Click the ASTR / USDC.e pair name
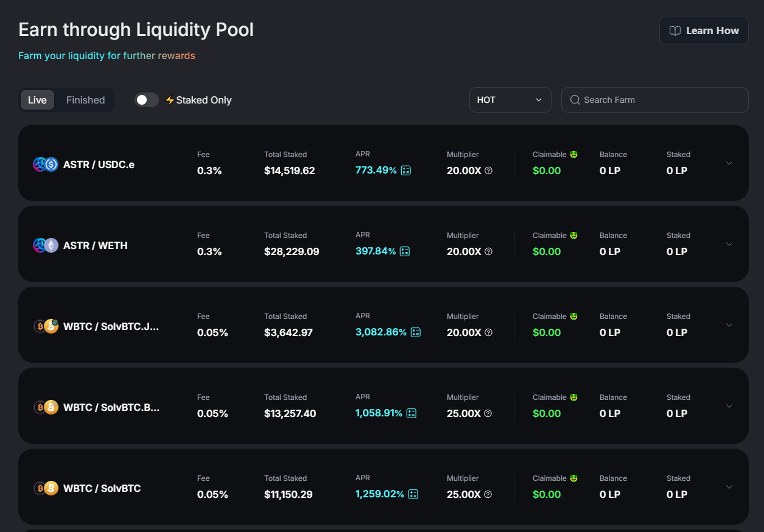This screenshot has height=532, width=764. (99, 164)
